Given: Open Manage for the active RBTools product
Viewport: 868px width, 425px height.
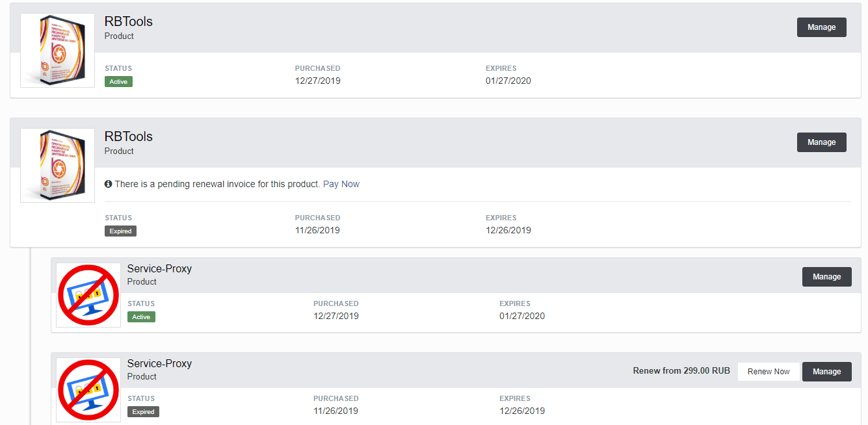Looking at the screenshot, I should [x=821, y=27].
